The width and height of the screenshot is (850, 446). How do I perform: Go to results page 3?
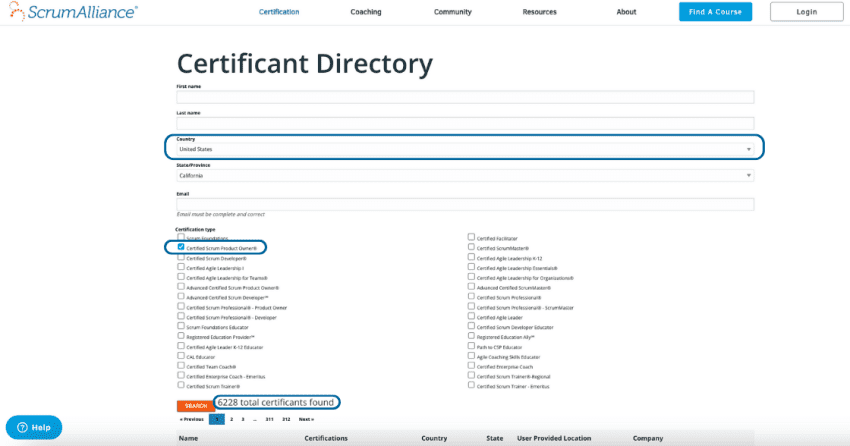coord(243,419)
